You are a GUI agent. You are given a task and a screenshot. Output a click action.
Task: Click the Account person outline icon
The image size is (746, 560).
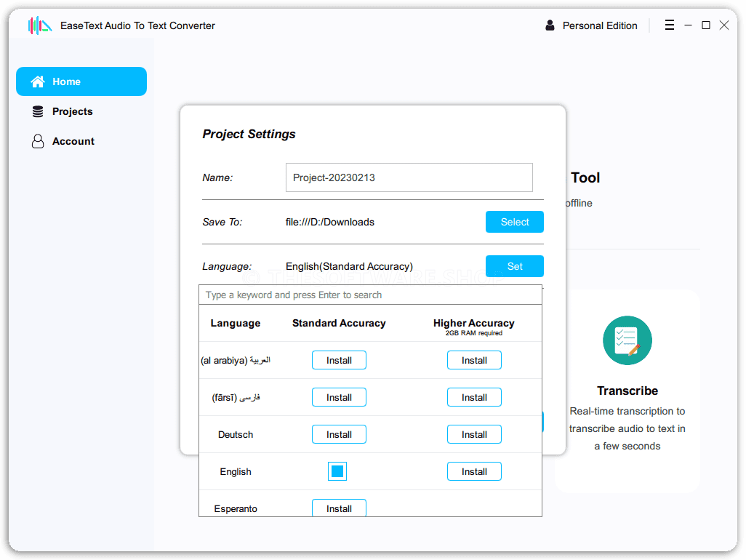pyautogui.click(x=38, y=141)
